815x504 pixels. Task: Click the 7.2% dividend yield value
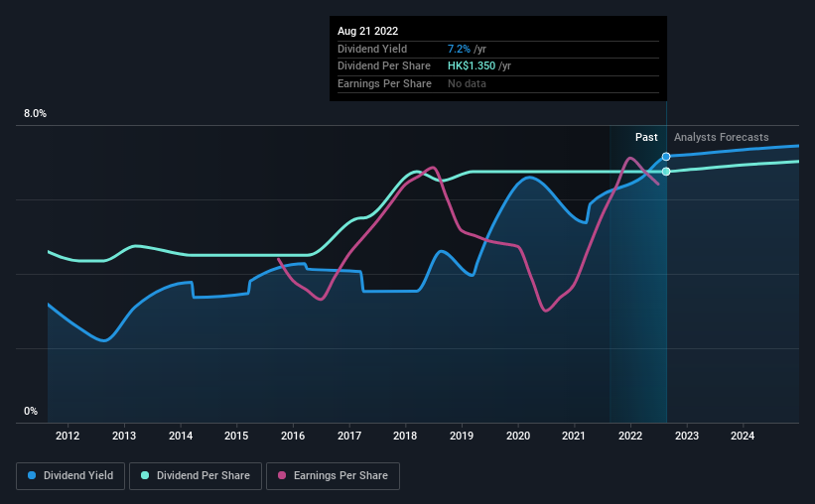459,49
